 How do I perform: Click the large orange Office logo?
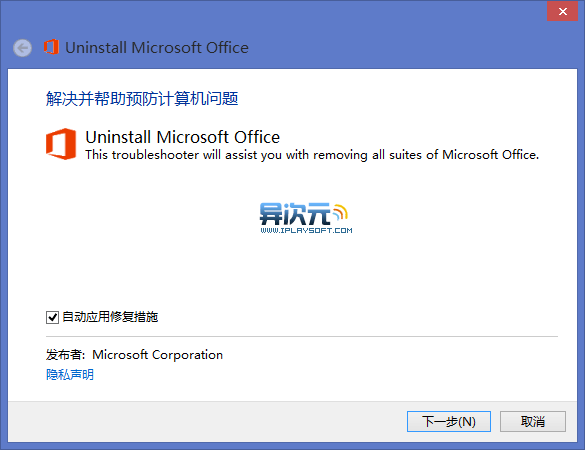[61, 144]
